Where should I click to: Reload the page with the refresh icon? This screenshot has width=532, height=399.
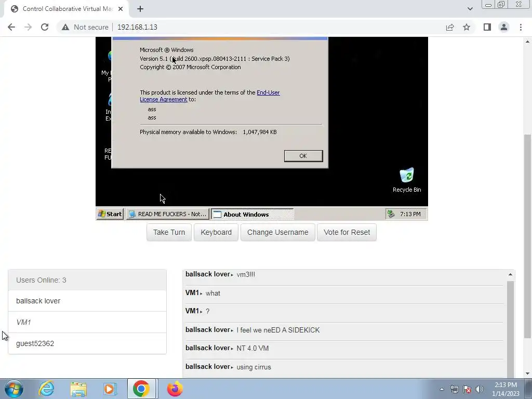click(x=45, y=27)
